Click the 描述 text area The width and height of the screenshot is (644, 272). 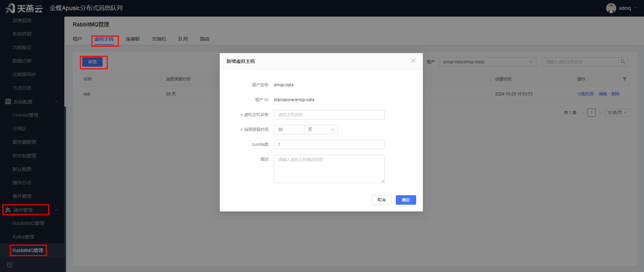329,169
